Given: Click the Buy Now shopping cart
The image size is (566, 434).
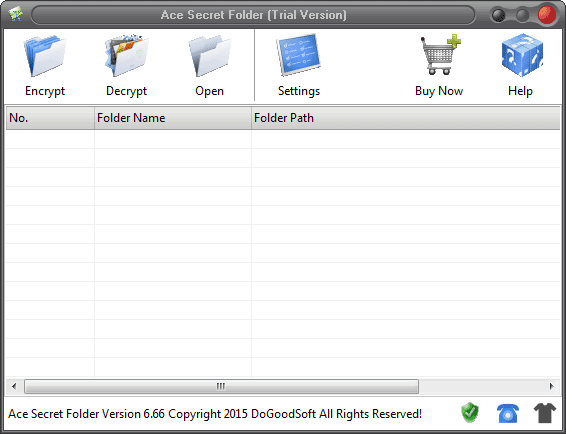Looking at the screenshot, I should coord(440,55).
